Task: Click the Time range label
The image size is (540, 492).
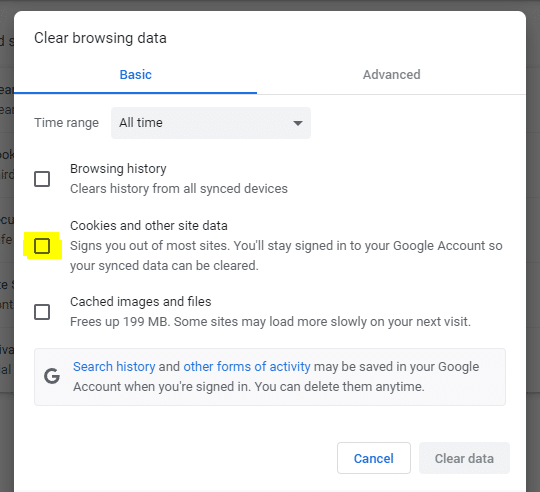Action: tap(66, 123)
